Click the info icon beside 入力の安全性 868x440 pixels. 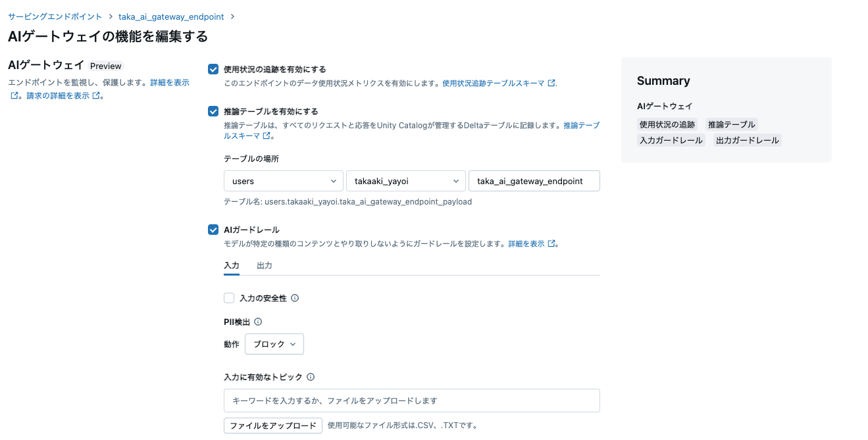pos(295,298)
